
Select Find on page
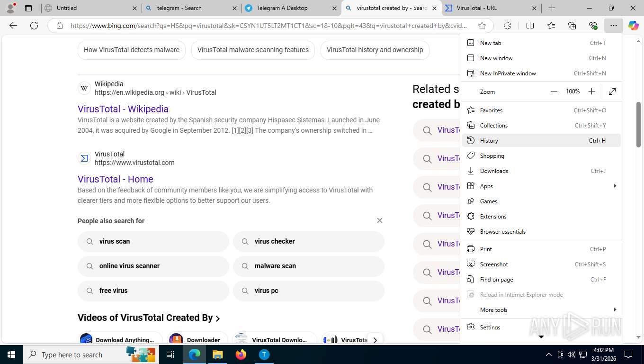click(541, 280)
